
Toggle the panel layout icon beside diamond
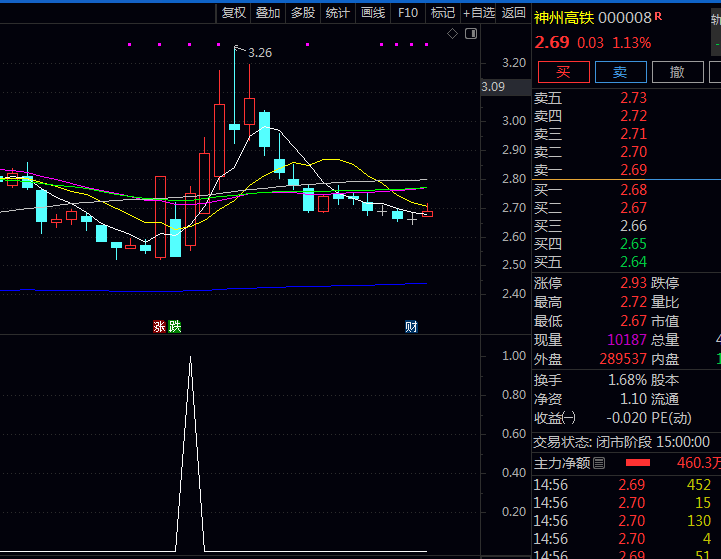[x=471, y=34]
